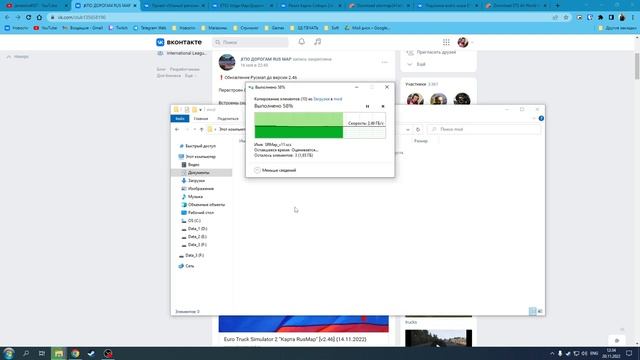The height and width of the screenshot is (360, 640).
Task: Open the Файл tab in Explorer ribbon
Action: click(180, 119)
